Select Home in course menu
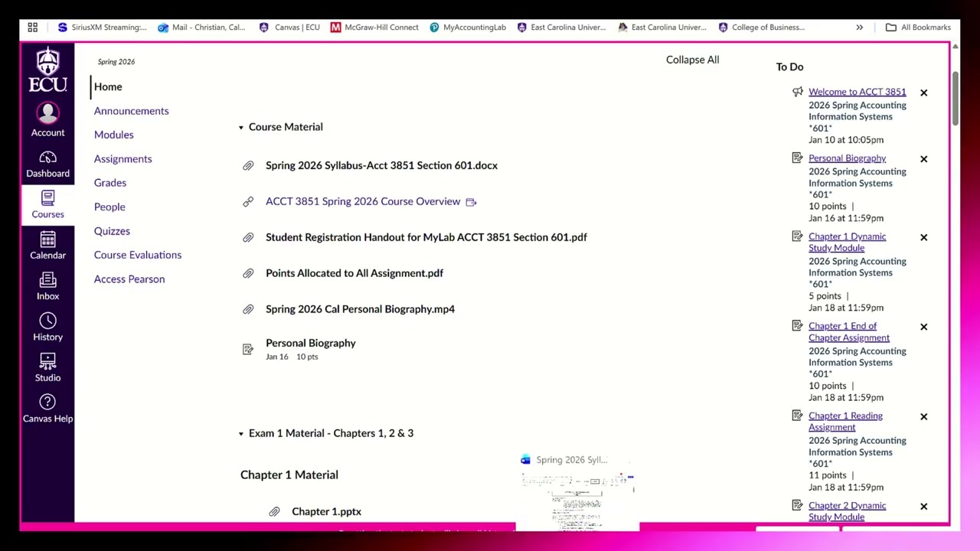The height and width of the screenshot is (551, 980). pyautogui.click(x=108, y=87)
